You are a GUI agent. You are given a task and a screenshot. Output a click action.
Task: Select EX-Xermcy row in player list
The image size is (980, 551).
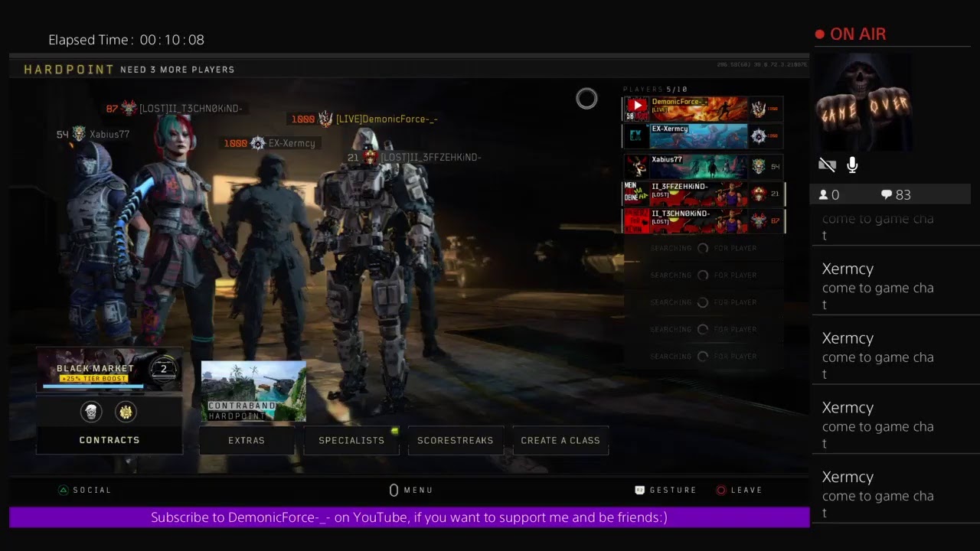(x=703, y=136)
